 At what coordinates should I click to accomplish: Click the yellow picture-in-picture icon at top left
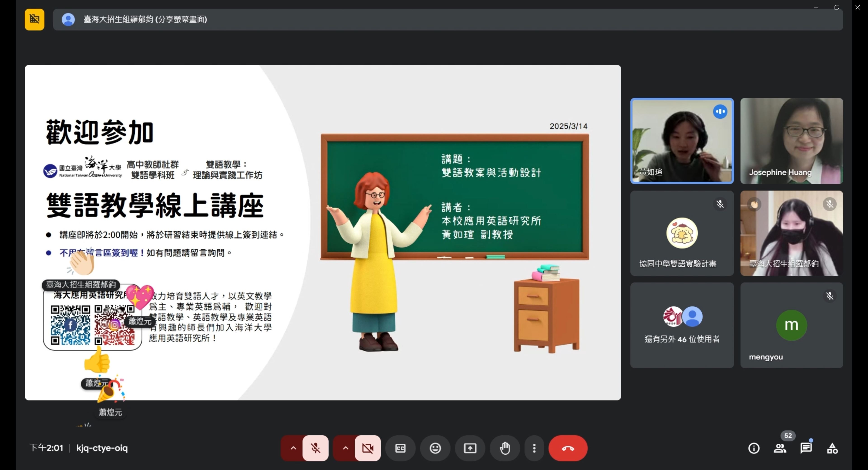[34, 19]
